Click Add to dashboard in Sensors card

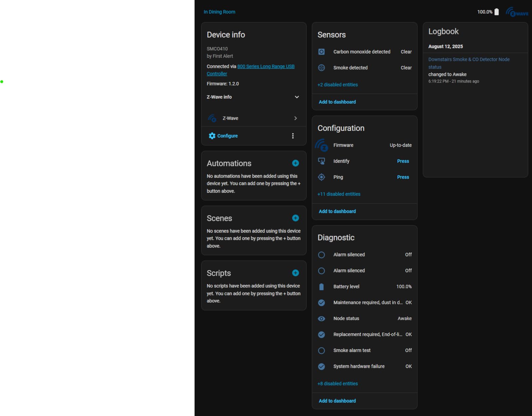337,102
